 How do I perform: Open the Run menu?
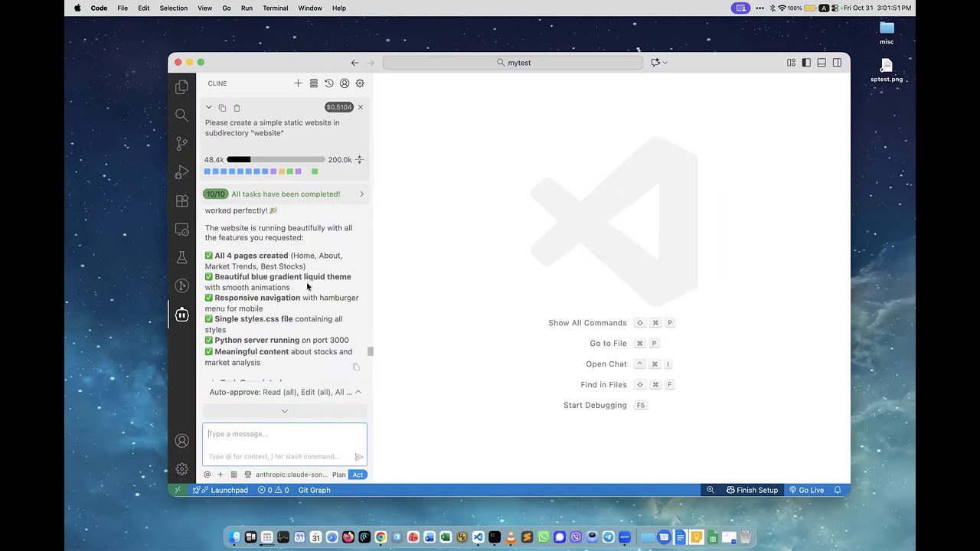[247, 8]
